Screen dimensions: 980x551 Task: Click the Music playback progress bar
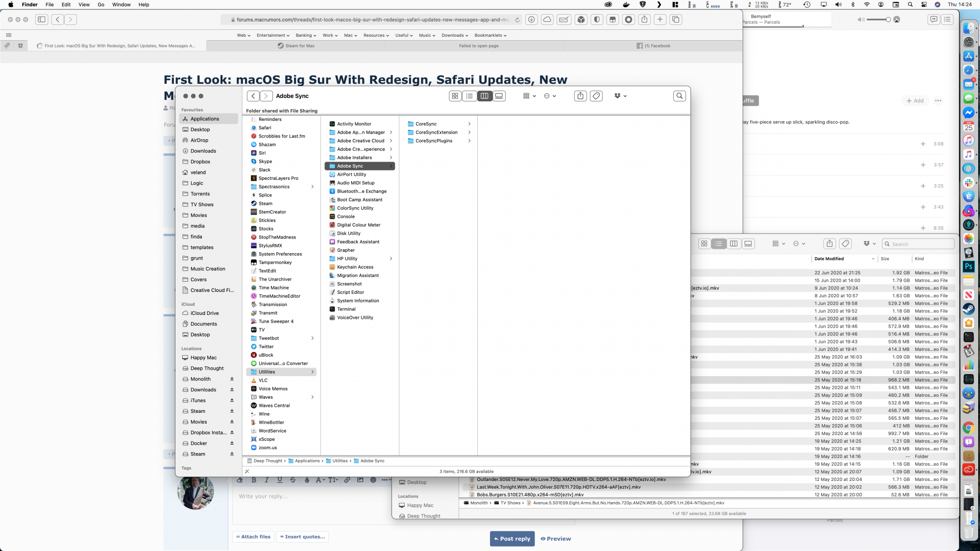(787, 26)
